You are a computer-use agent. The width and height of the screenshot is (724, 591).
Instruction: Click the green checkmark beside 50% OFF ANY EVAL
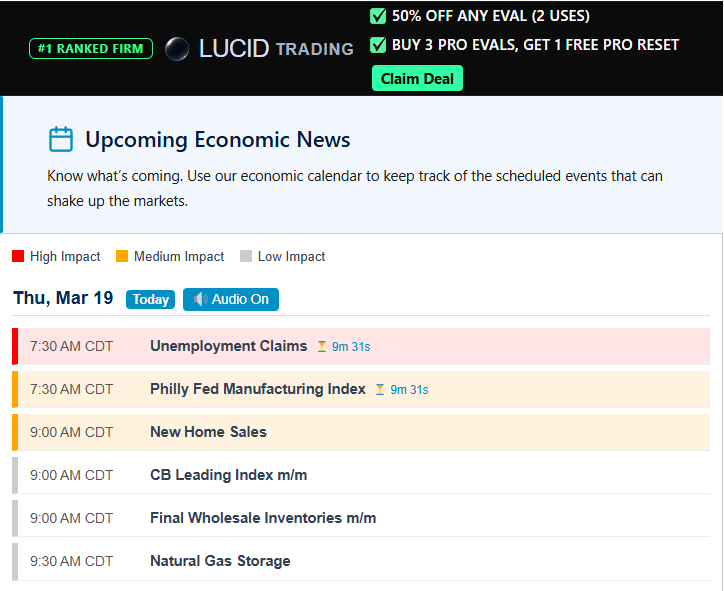click(378, 16)
